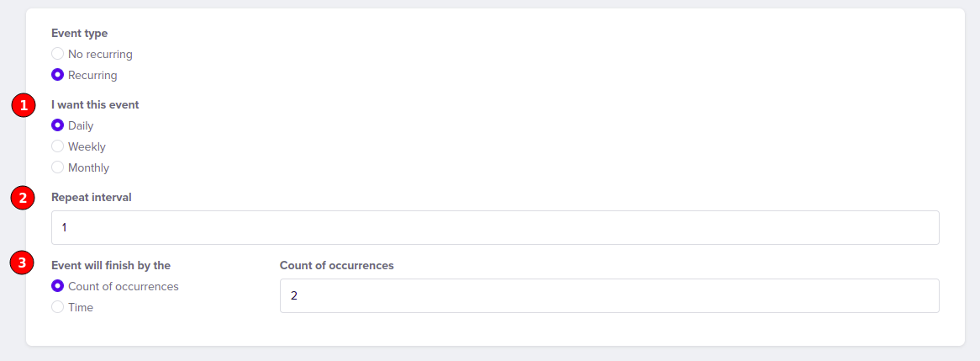Image resolution: width=980 pixels, height=361 pixels.
Task: Click the No recurring option text label
Action: [100, 54]
